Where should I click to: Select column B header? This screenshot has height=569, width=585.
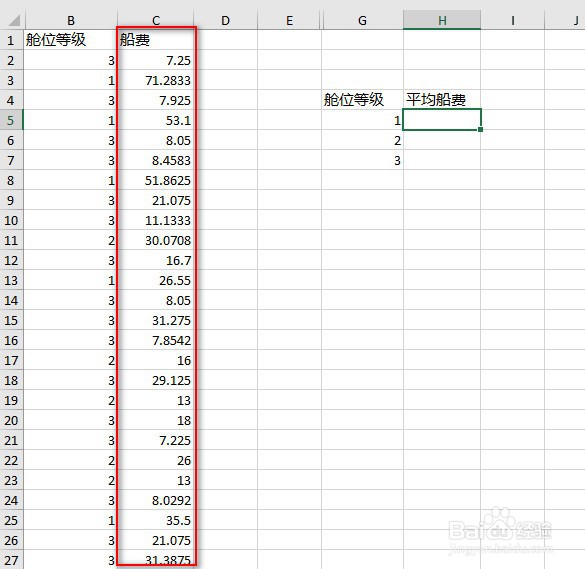pyautogui.click(x=71, y=20)
